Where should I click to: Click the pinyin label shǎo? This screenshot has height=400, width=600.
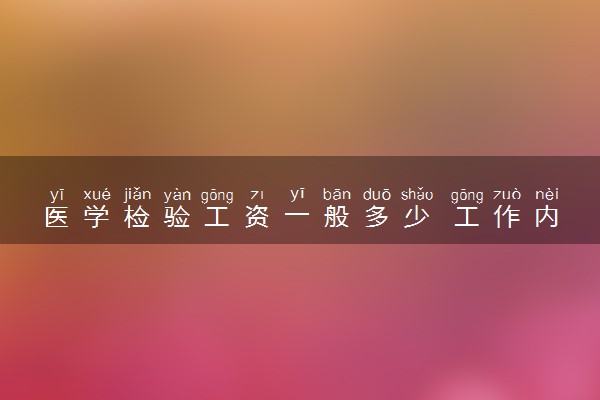tap(417, 194)
